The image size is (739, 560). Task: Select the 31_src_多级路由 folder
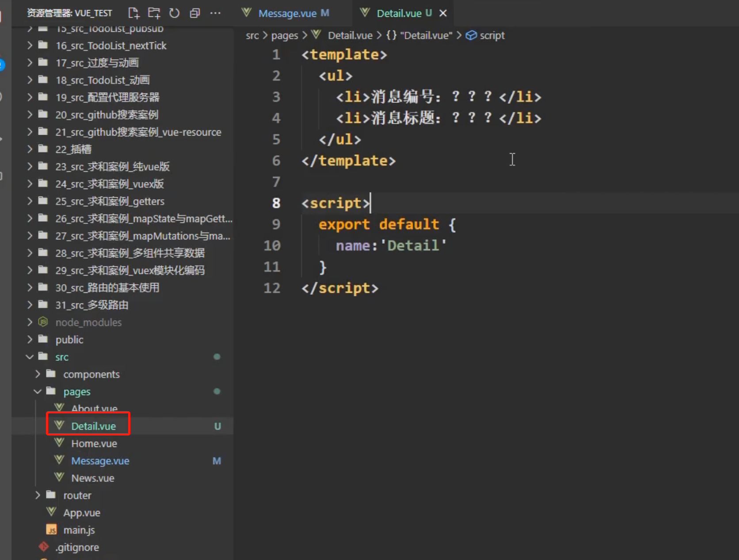point(122,305)
